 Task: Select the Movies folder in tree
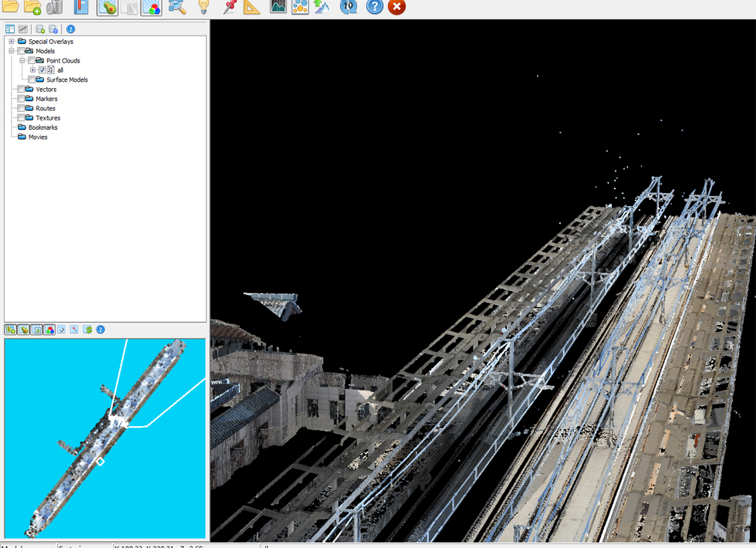tap(38, 137)
